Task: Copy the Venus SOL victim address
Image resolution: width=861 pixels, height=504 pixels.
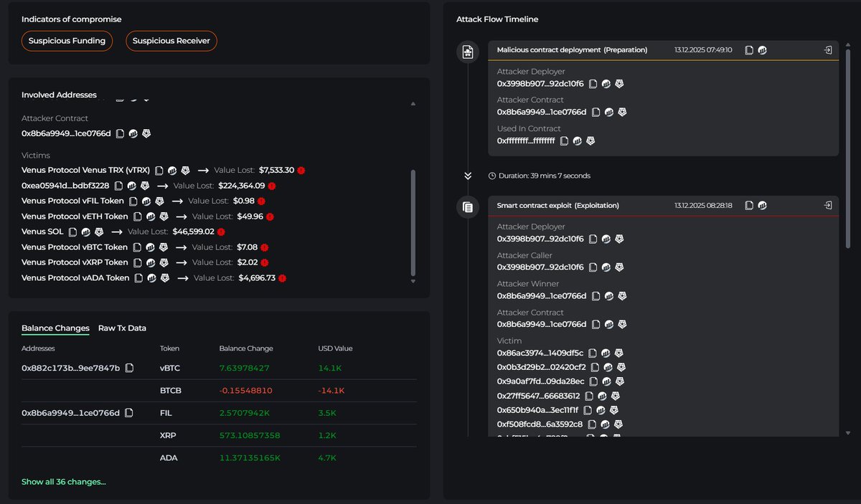Action: (x=72, y=232)
